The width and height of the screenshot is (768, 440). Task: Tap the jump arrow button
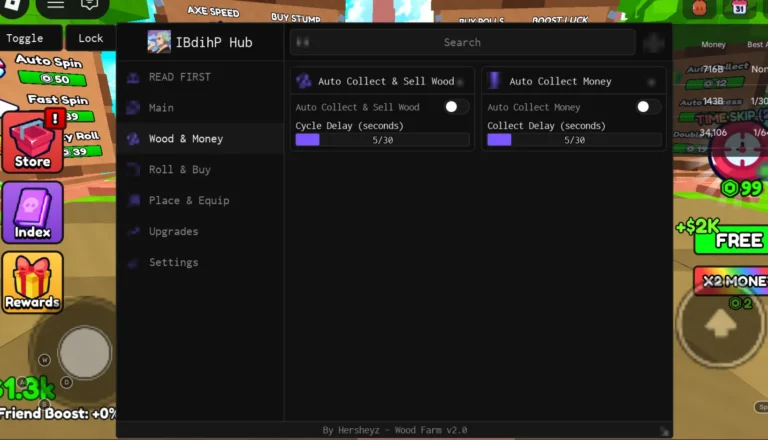click(x=720, y=323)
